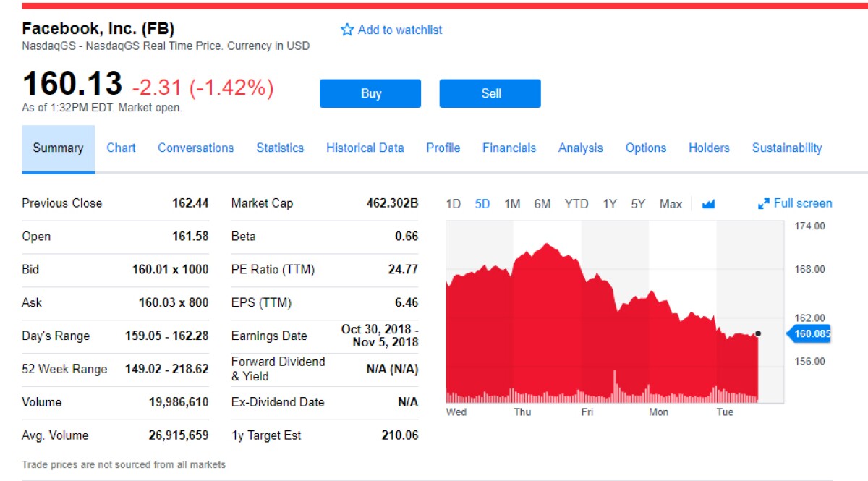Click the 1y Target Est value 210.06
The height and width of the screenshot is (481, 868).
coord(400,435)
